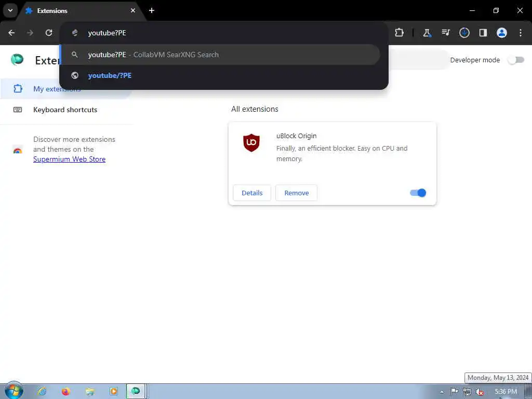Open the media controls toolbar icon
Screen dimensions: 532x399
point(445,33)
